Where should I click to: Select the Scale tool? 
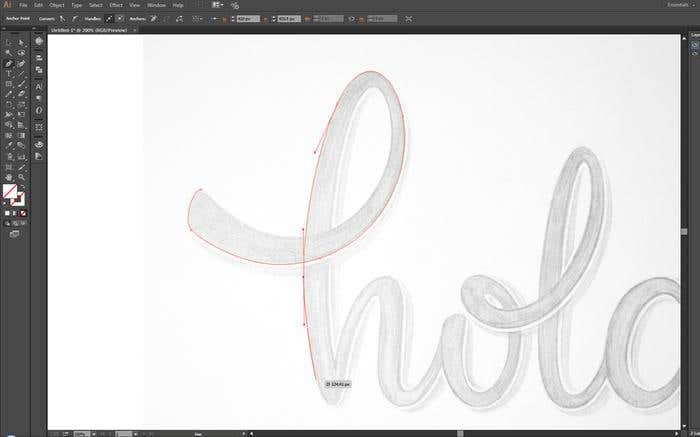click(21, 105)
